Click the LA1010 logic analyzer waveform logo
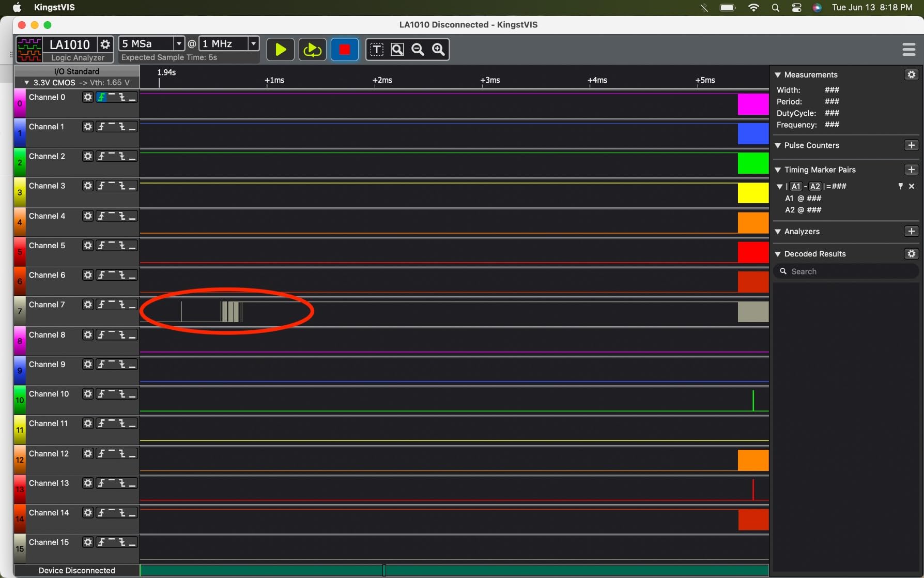The image size is (924, 578). (29, 50)
